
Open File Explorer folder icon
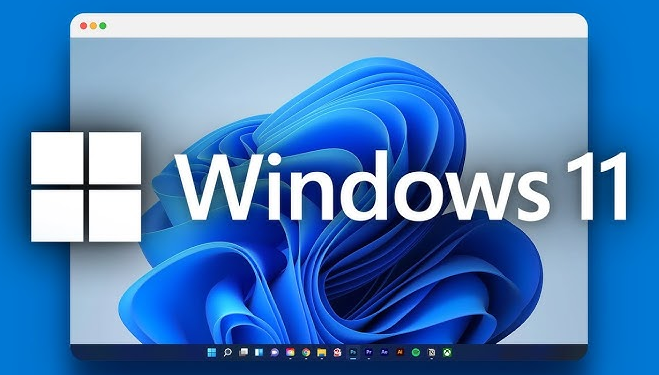pyautogui.click(x=322, y=352)
